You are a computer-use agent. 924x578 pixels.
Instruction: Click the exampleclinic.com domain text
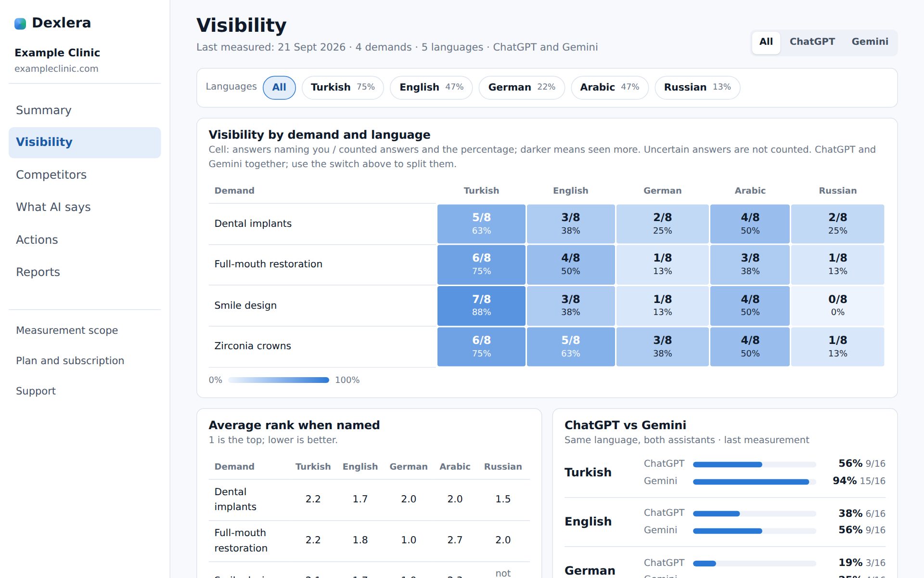[56, 68]
